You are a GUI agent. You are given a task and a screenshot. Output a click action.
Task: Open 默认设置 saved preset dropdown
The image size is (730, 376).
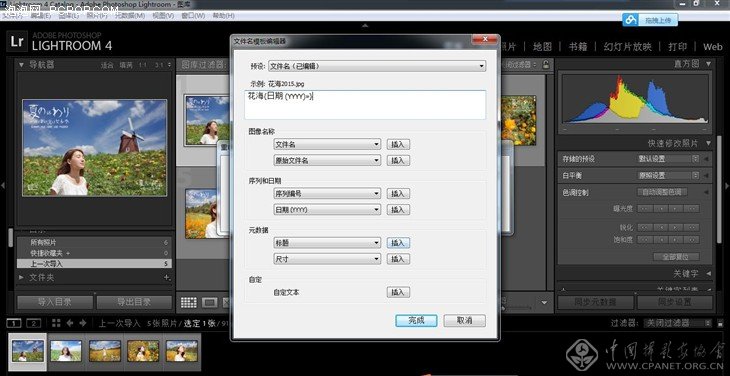(x=668, y=159)
